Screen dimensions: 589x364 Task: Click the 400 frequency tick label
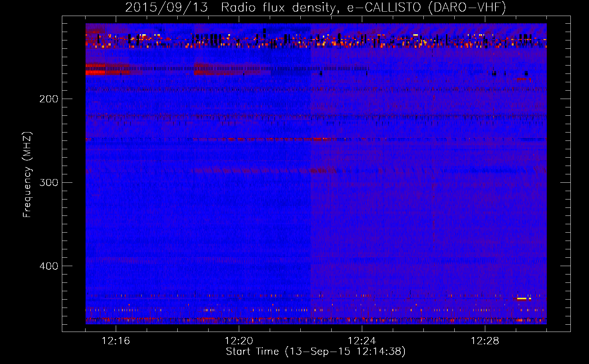pos(49,266)
